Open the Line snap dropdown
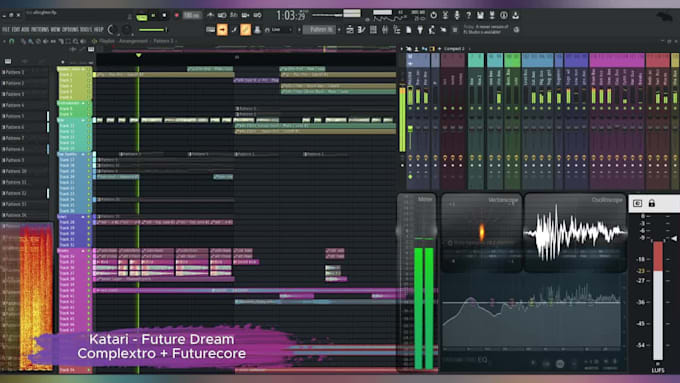Viewport: 680px width, 383px height. tap(281, 29)
